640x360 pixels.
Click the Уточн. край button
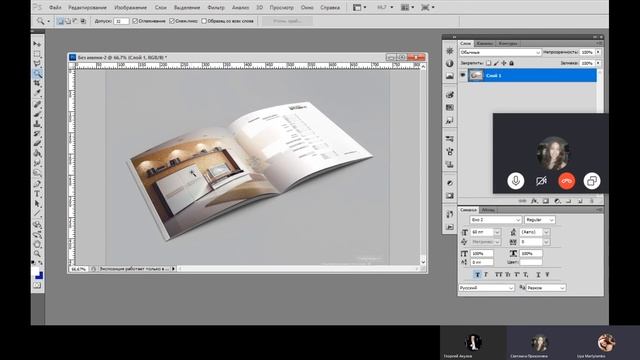287,21
